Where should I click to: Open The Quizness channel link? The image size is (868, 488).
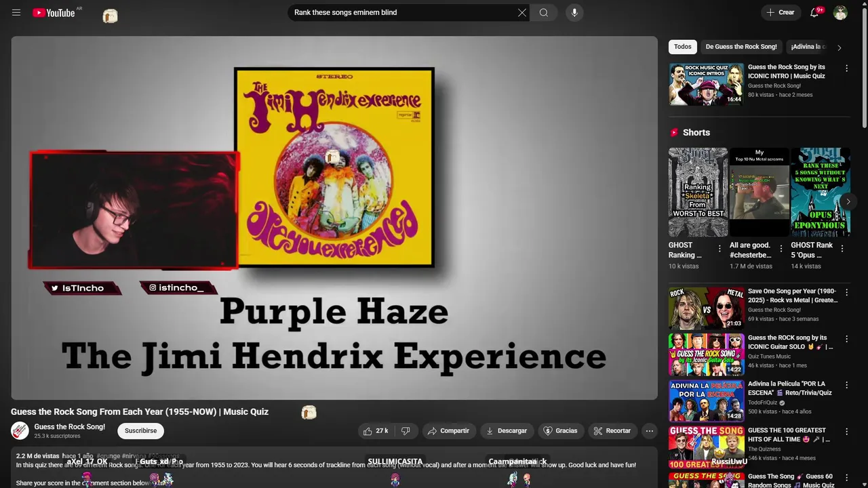tap(764, 449)
